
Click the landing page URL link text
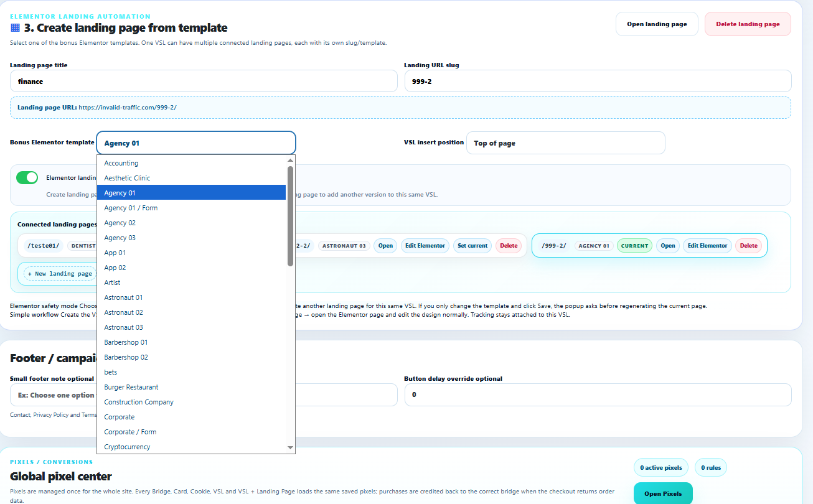(x=128, y=108)
